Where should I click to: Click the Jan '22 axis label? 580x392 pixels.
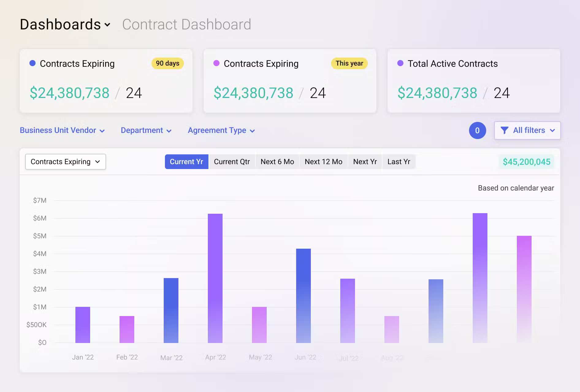[x=83, y=357]
